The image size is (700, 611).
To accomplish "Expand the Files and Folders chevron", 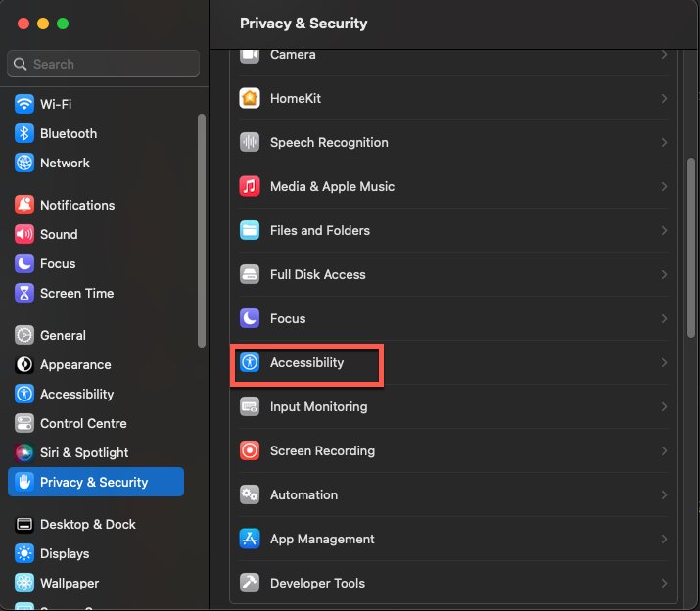I will click(665, 230).
